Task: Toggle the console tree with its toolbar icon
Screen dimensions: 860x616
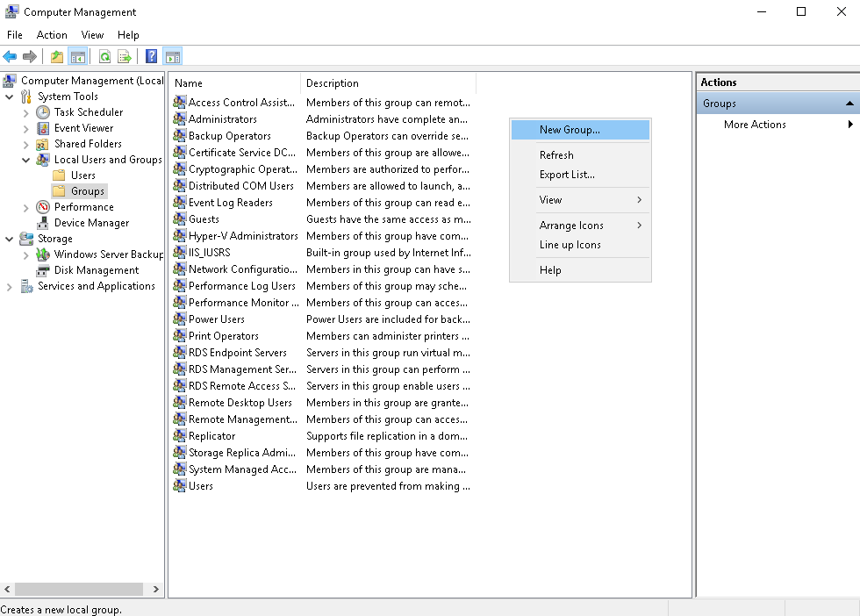Action: click(77, 56)
